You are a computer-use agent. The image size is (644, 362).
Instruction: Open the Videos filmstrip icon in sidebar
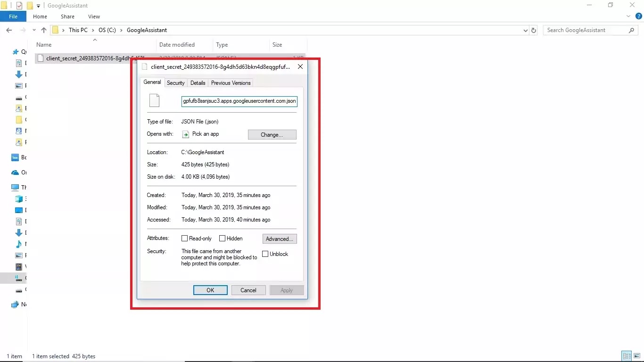(19, 267)
